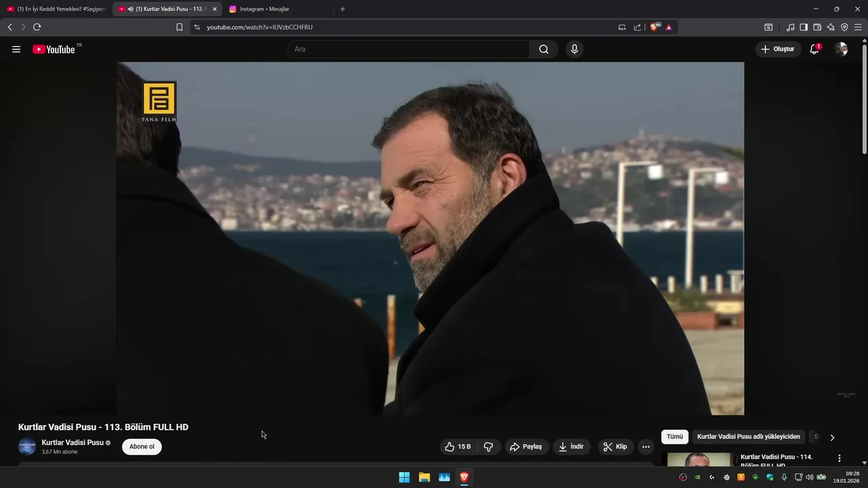The image size is (868, 488).
Task: Go to YouTube home via logo
Action: (x=54, y=49)
